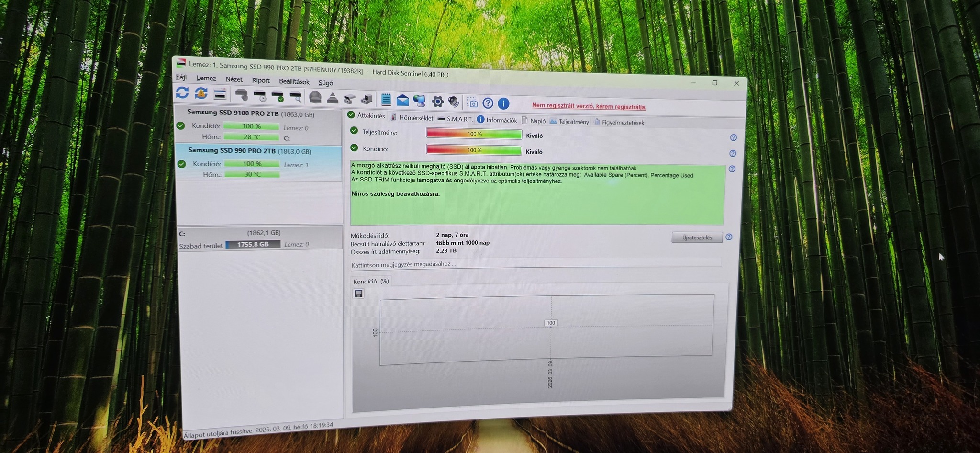
Task: Switch to the Figyelmeztetések tab
Action: [619, 122]
